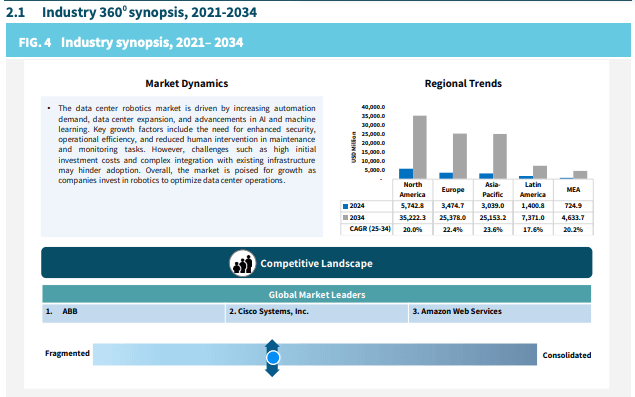Screen dimensions: 635x397
Task: Click the Latin America 2034 value 7,371.0
Action: [x=533, y=218]
